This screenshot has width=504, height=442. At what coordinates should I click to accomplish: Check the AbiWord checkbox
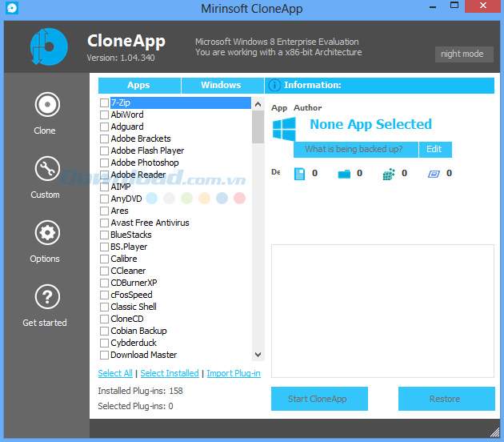click(x=104, y=115)
